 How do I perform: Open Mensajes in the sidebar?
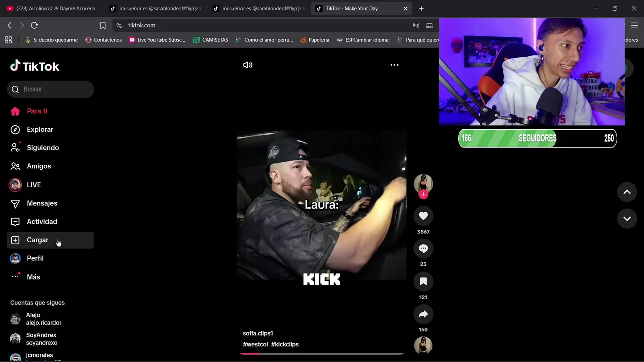(50, 203)
